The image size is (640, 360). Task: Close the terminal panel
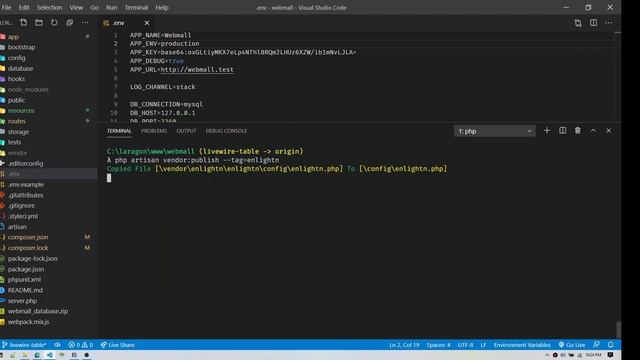point(609,131)
